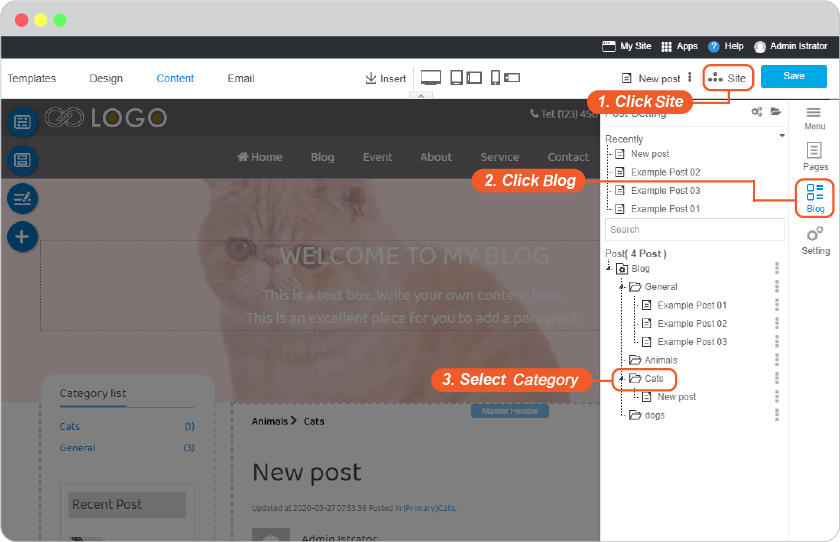Go to Event in site navigation
Screen dimensions: 840x542
coord(378,157)
